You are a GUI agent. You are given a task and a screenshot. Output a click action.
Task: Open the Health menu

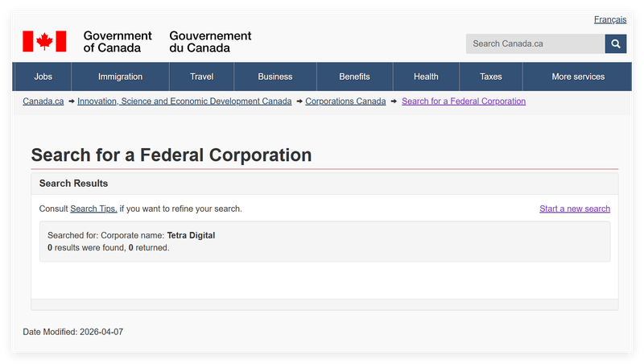pyautogui.click(x=426, y=77)
